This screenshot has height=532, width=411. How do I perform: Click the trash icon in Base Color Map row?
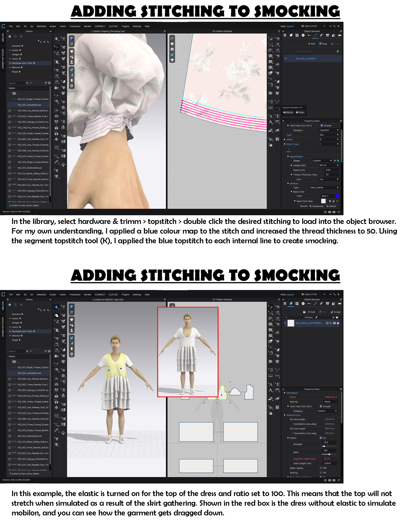pyautogui.click(x=334, y=201)
